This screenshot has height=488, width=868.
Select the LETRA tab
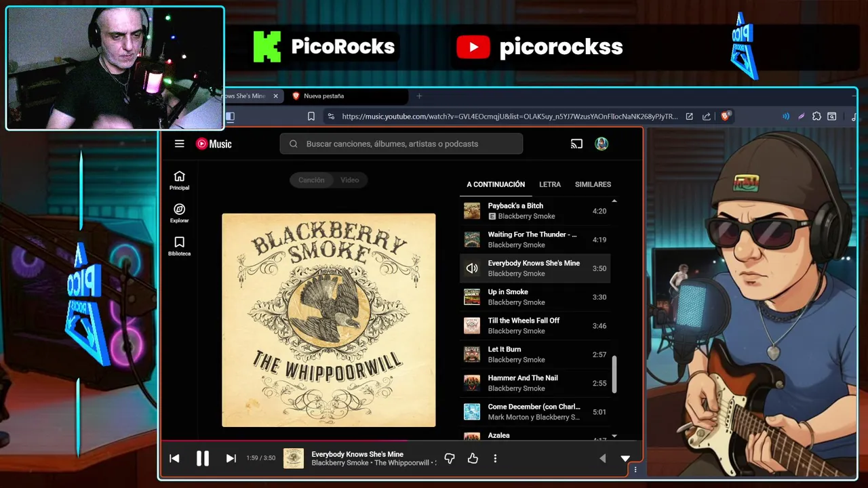pyautogui.click(x=550, y=184)
